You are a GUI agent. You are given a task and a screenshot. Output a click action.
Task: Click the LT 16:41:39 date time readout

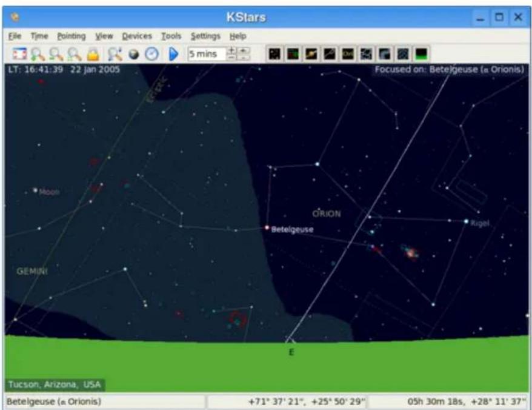pos(64,70)
